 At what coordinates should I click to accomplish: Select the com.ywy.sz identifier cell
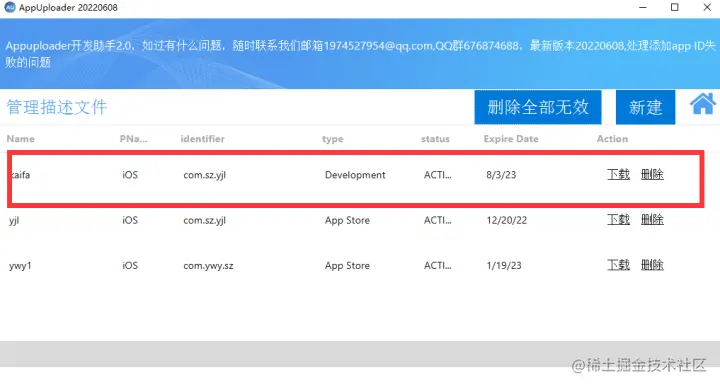click(208, 266)
